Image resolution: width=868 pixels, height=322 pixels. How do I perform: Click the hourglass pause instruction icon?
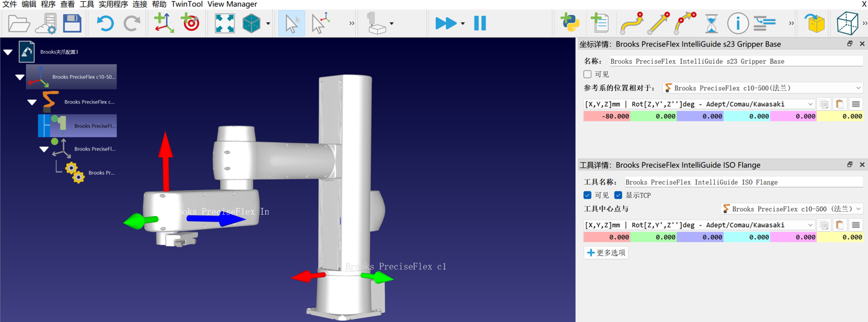coord(711,24)
